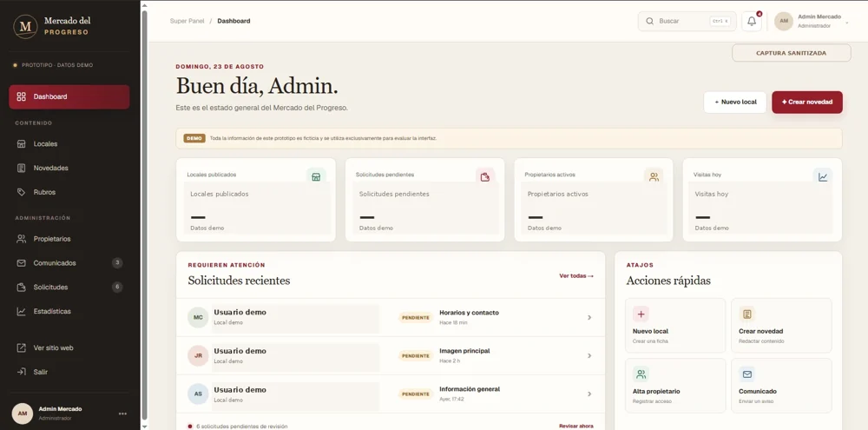Image resolution: width=868 pixels, height=430 pixels.
Task: Click Revisar ahora link
Action: [x=575, y=427]
